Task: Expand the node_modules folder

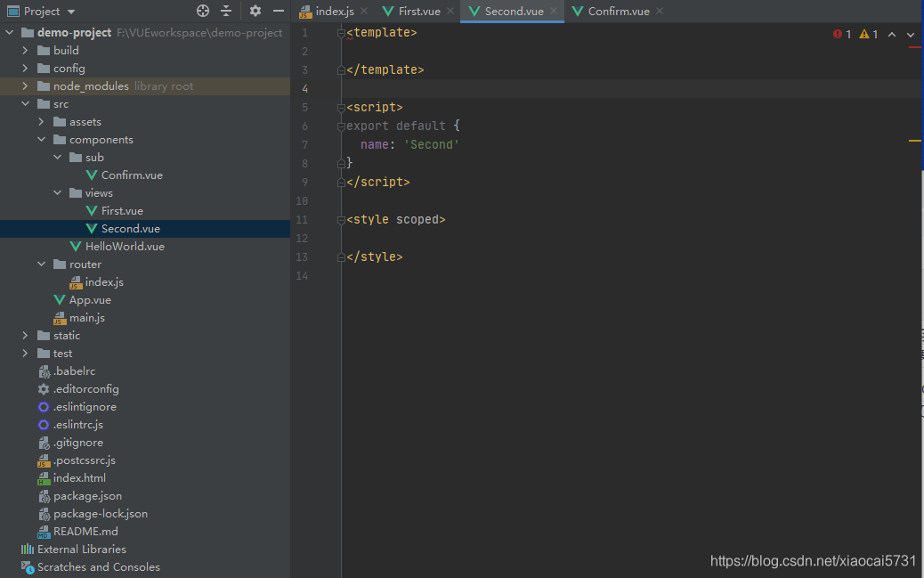Action: (25, 86)
